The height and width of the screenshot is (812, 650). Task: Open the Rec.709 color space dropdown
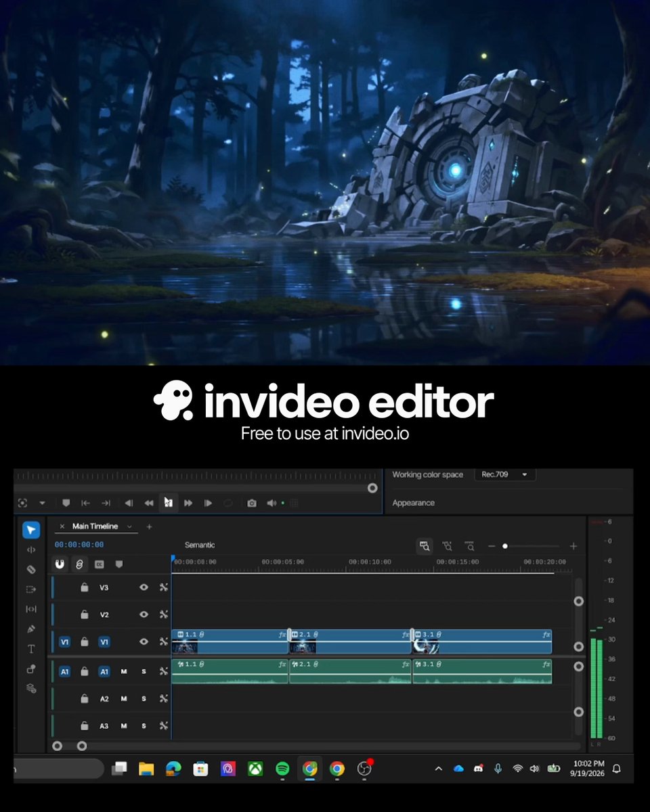505,474
